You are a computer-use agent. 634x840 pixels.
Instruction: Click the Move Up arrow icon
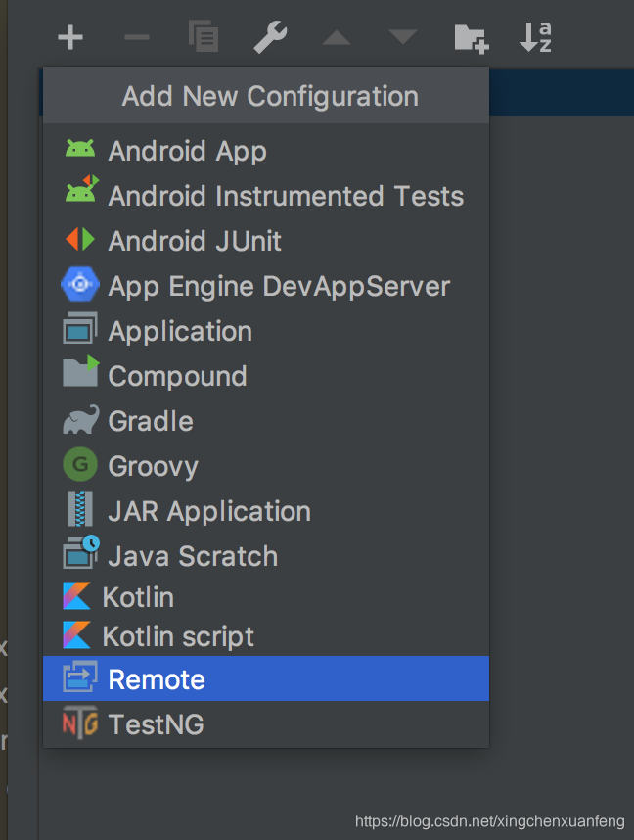click(x=337, y=37)
